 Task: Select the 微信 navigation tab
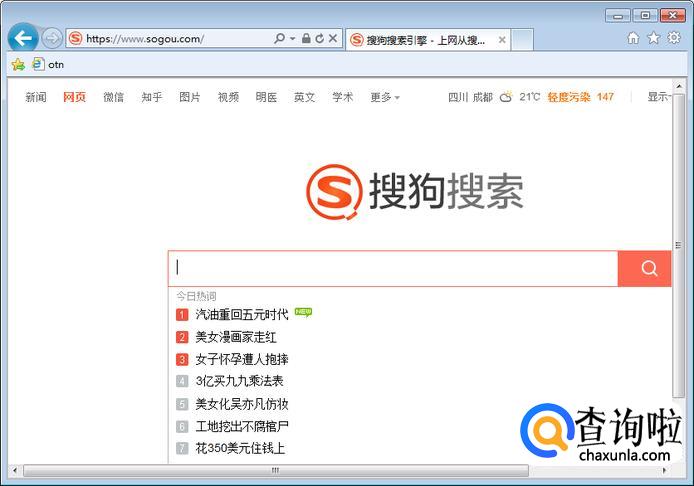coord(113,97)
